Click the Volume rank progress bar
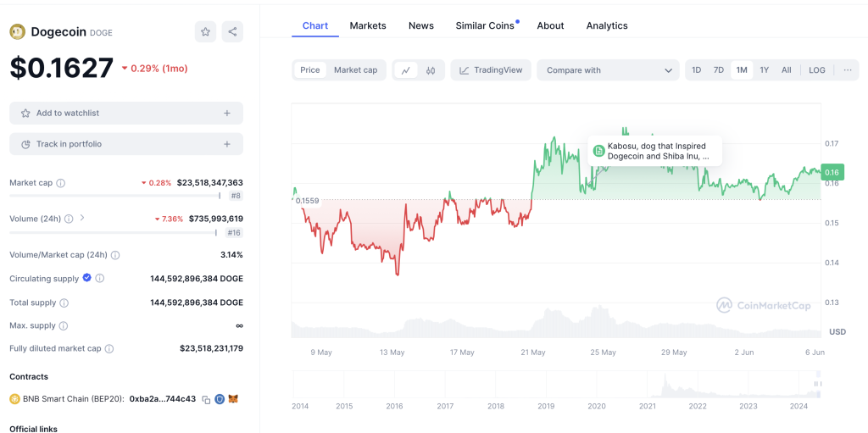 pos(113,232)
